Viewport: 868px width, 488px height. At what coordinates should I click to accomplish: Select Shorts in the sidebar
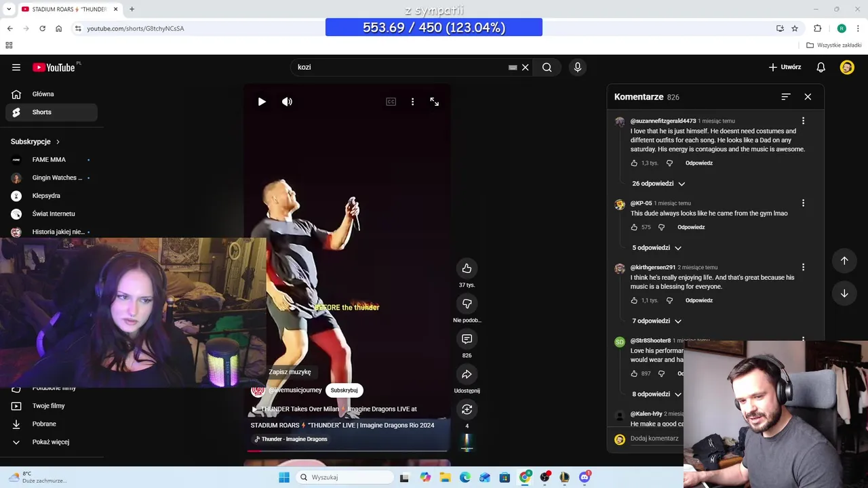[x=52, y=113]
